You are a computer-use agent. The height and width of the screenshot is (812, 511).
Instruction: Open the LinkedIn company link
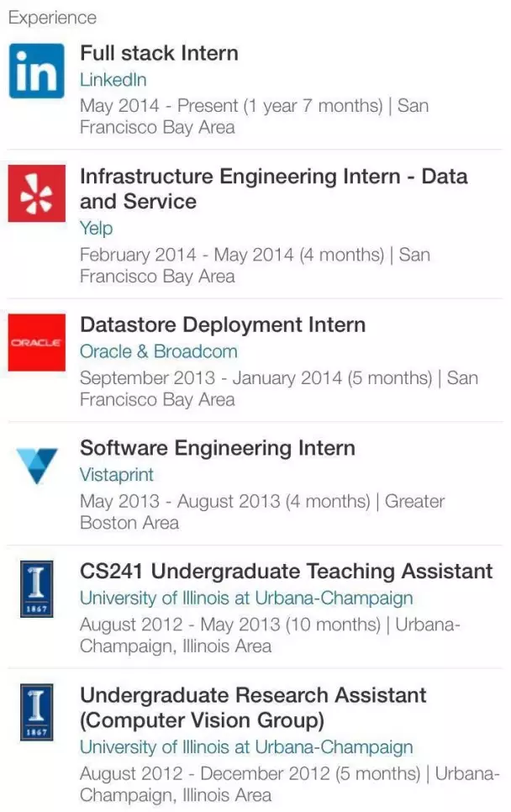(x=113, y=80)
